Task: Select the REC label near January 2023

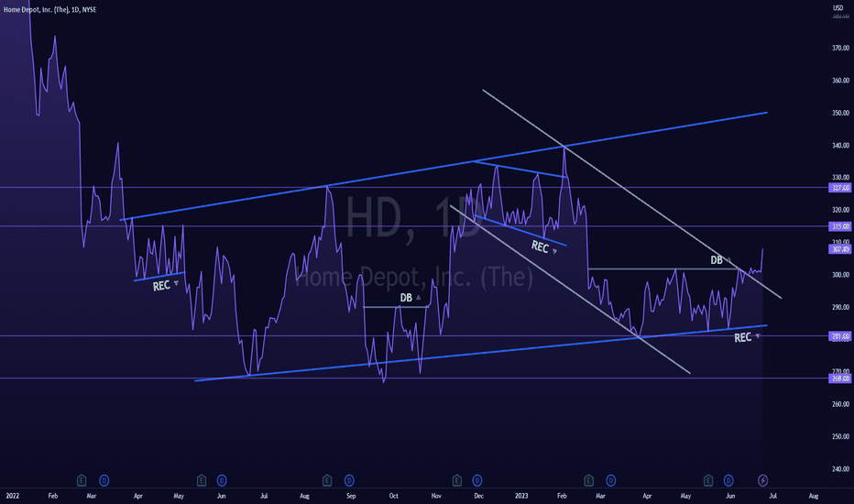Action: 540,247
